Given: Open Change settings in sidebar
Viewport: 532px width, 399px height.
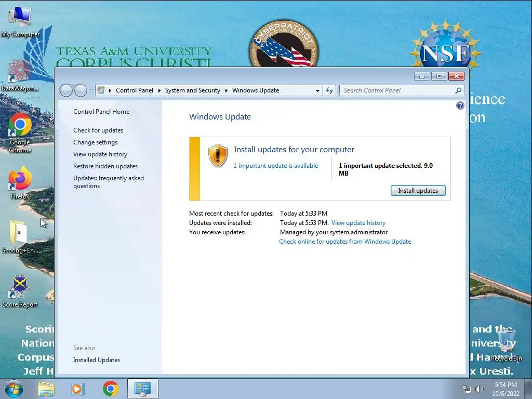Looking at the screenshot, I should 95,142.
